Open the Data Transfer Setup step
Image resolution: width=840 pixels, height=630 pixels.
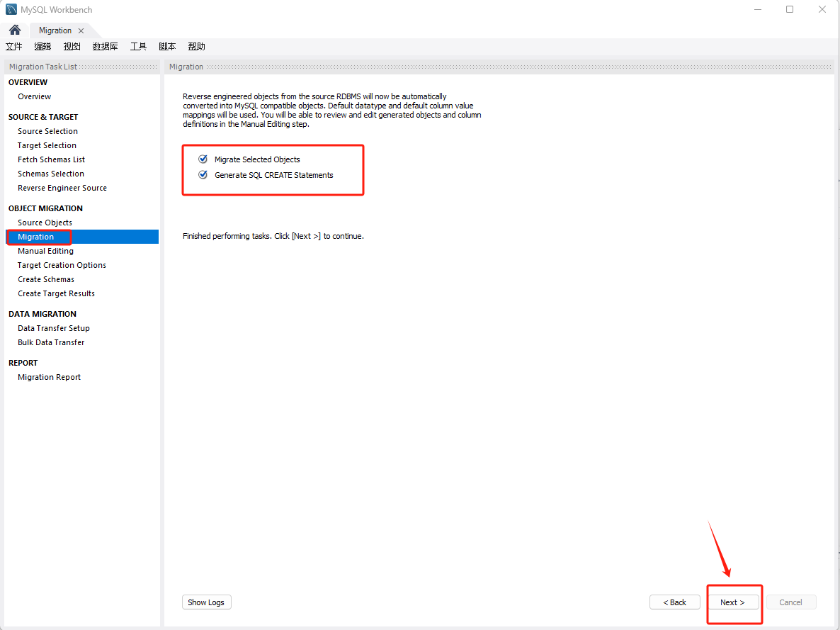pos(54,328)
